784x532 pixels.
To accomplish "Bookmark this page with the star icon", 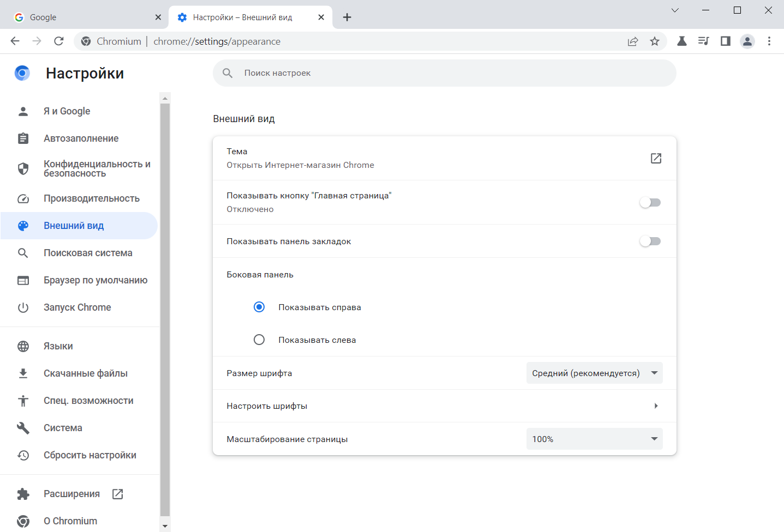I will (655, 41).
